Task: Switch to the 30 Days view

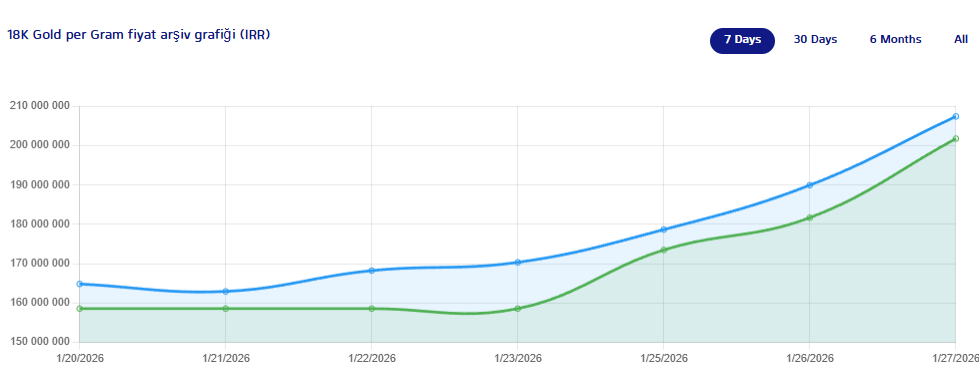Action: (x=815, y=40)
